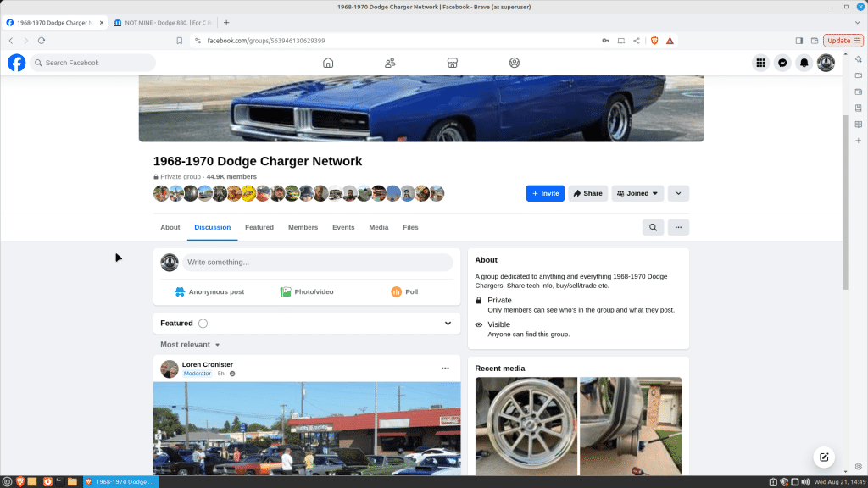This screenshot has width=868, height=488.
Task: Open the Facebook menu grid icon
Action: tap(760, 63)
